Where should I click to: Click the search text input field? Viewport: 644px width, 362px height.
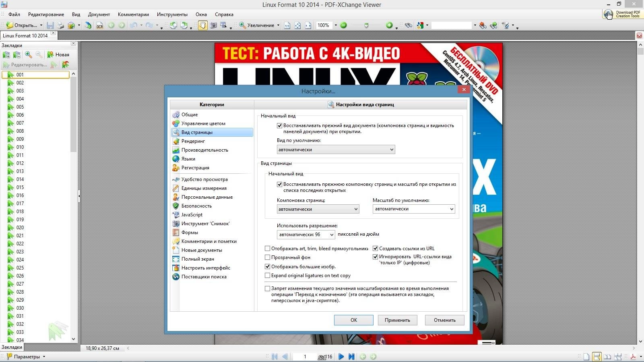pos(451,25)
